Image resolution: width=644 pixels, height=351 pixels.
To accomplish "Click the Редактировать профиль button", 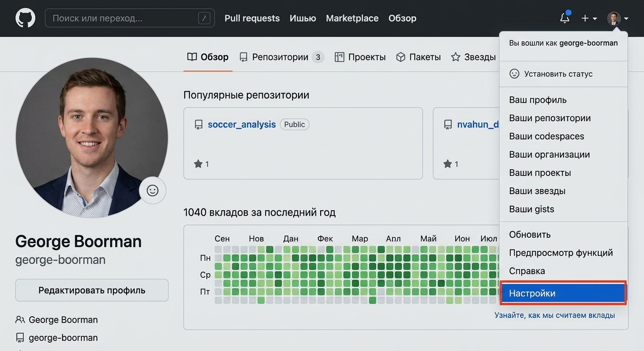I will click(92, 290).
